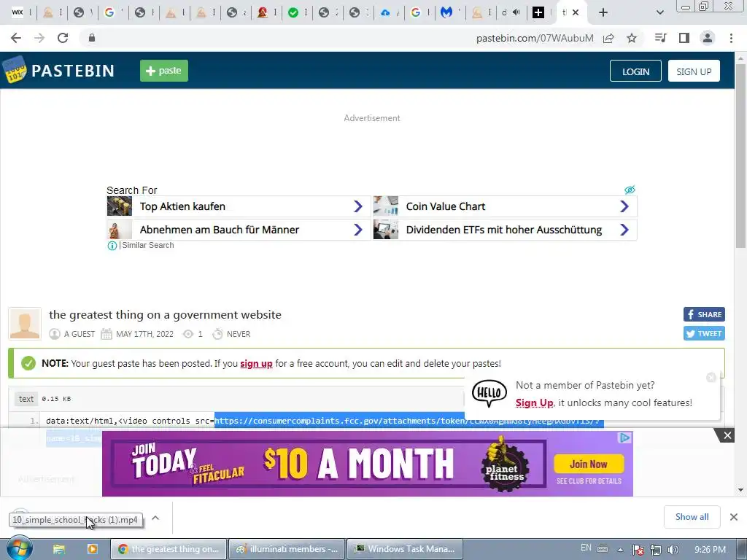747x560 pixels.
Task: Dismiss the 'Not a member' popup
Action: click(711, 378)
